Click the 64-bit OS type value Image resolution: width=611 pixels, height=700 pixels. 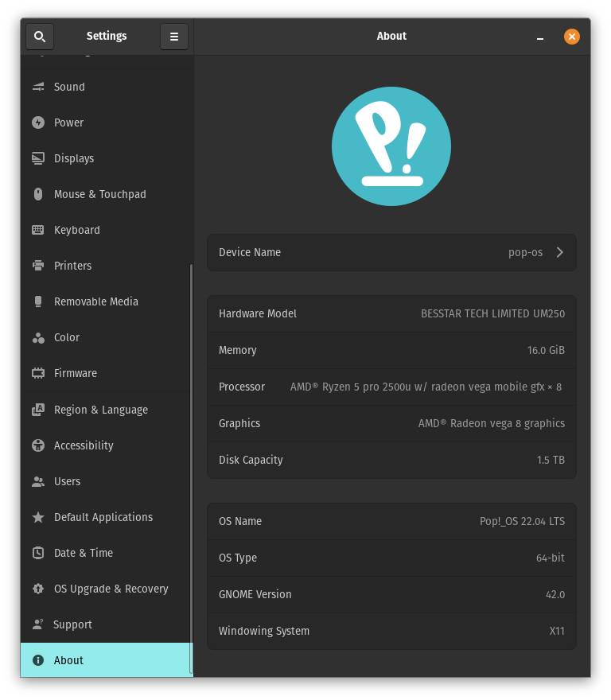(551, 558)
